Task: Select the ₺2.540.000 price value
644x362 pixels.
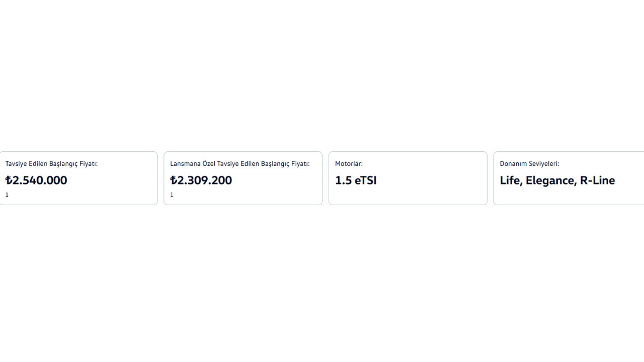Action: click(36, 180)
